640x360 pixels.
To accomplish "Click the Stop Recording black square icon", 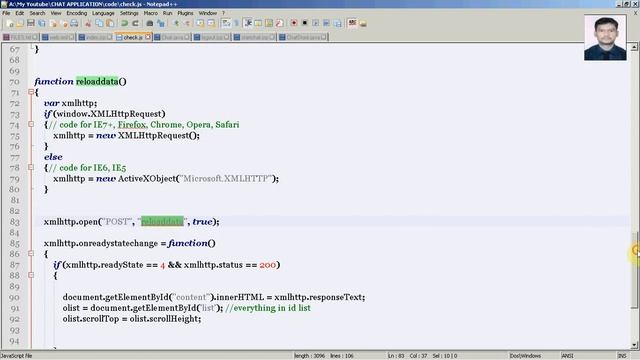I will 304,23.
